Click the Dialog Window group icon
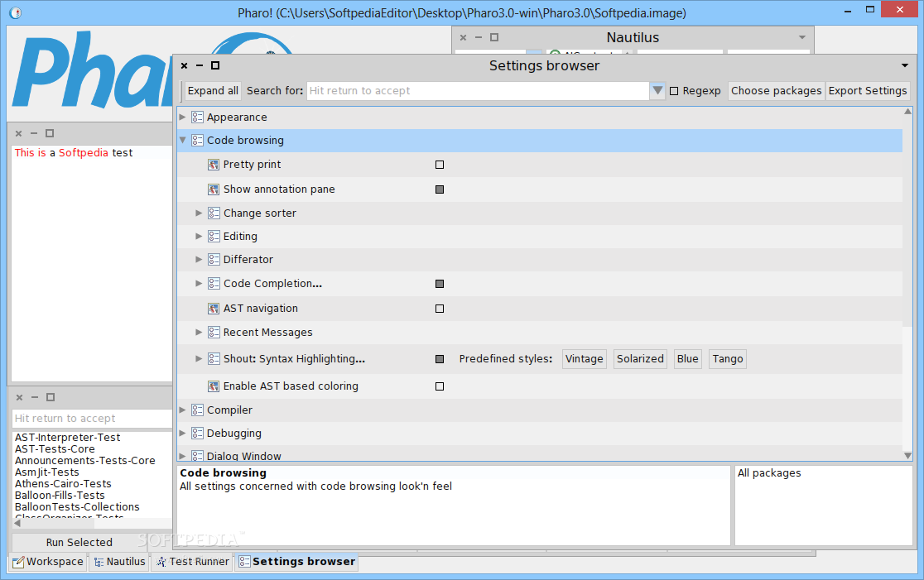This screenshot has height=580, width=924. [x=197, y=456]
